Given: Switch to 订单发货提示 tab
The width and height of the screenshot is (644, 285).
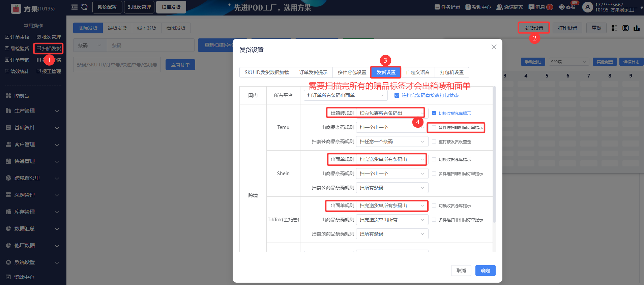Looking at the screenshot, I should (313, 72).
